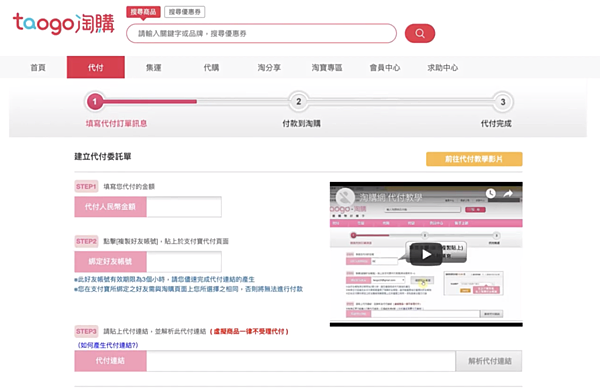Image resolution: width=600 pixels, height=392 pixels.
Task: Click step 3 circle in progress bar
Action: [502, 102]
